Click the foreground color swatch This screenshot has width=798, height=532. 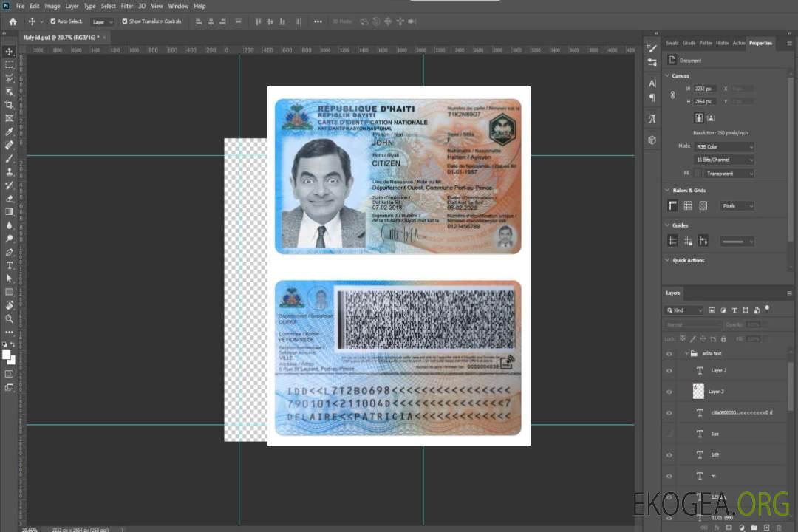coord(7,355)
